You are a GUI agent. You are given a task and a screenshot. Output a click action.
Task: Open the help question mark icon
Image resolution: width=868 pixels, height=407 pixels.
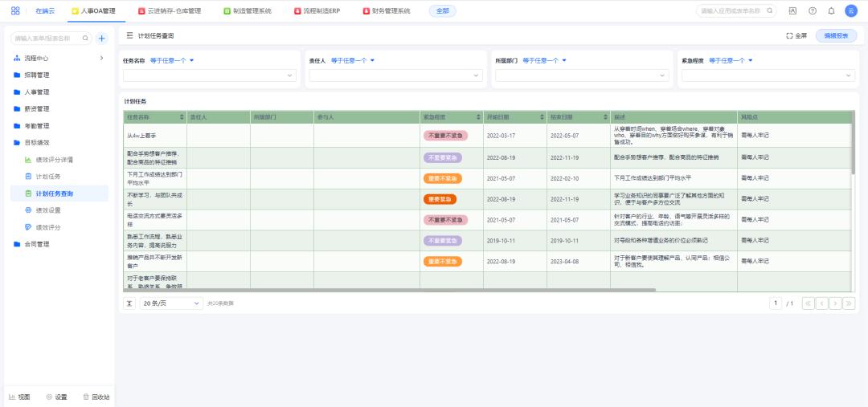[813, 11]
